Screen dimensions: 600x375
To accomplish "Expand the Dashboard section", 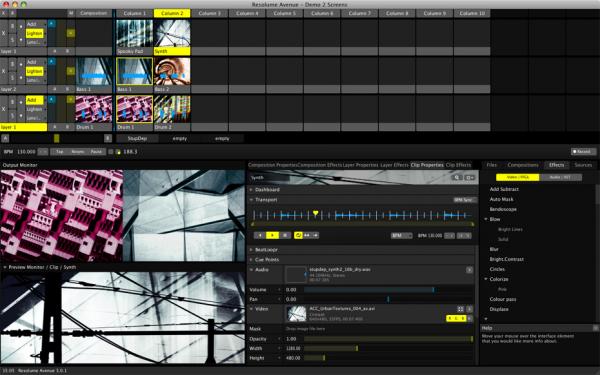I will (267, 190).
